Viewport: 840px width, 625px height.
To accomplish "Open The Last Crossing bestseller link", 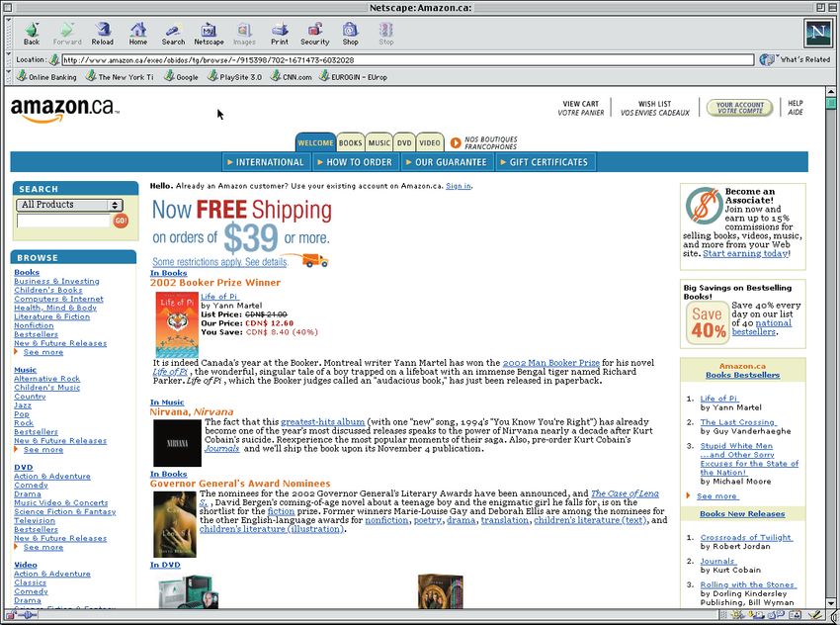I will coord(738,422).
